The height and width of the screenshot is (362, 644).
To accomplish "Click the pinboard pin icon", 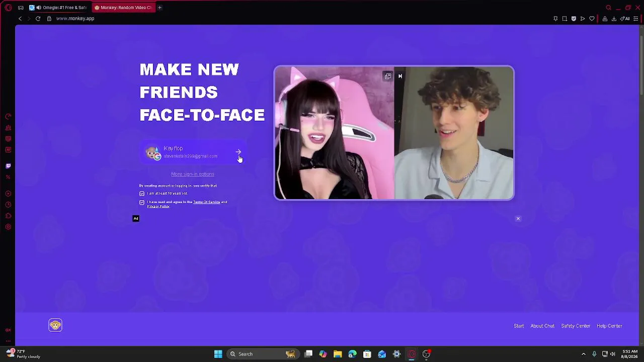I will coord(555,19).
